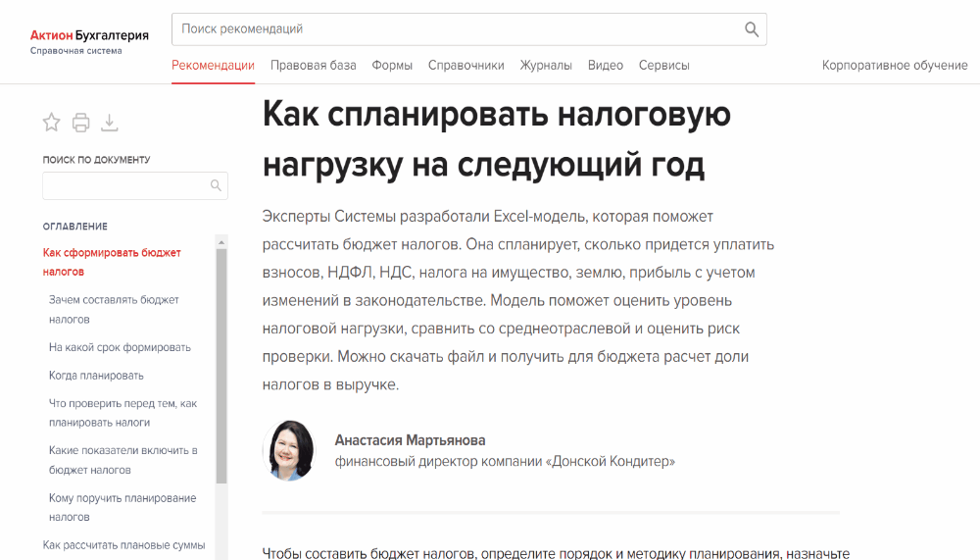Open Корпоративное обучение link
The image size is (980, 560).
point(895,65)
